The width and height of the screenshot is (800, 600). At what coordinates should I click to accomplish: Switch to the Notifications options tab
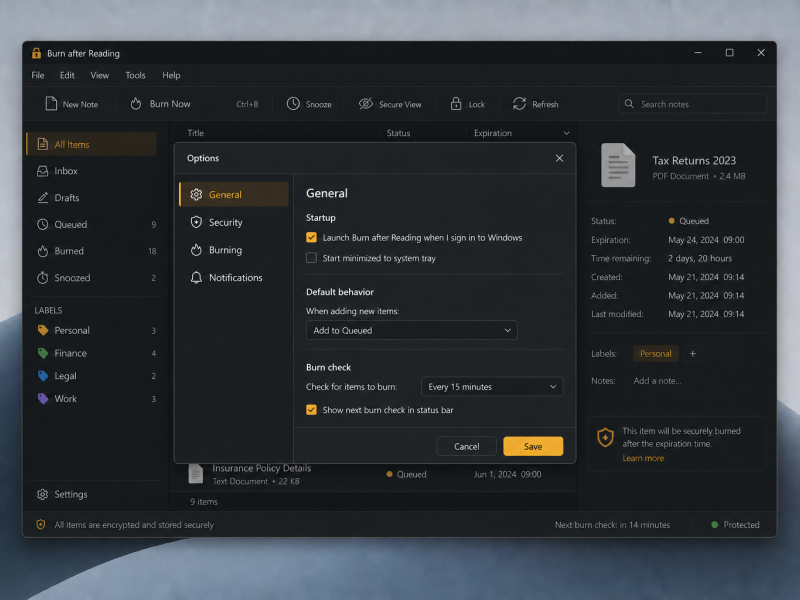click(x=234, y=278)
